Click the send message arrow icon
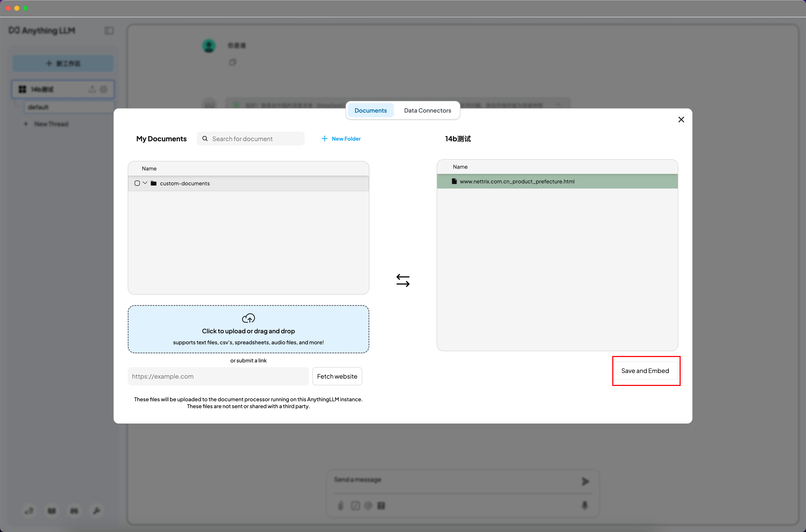 point(585,481)
